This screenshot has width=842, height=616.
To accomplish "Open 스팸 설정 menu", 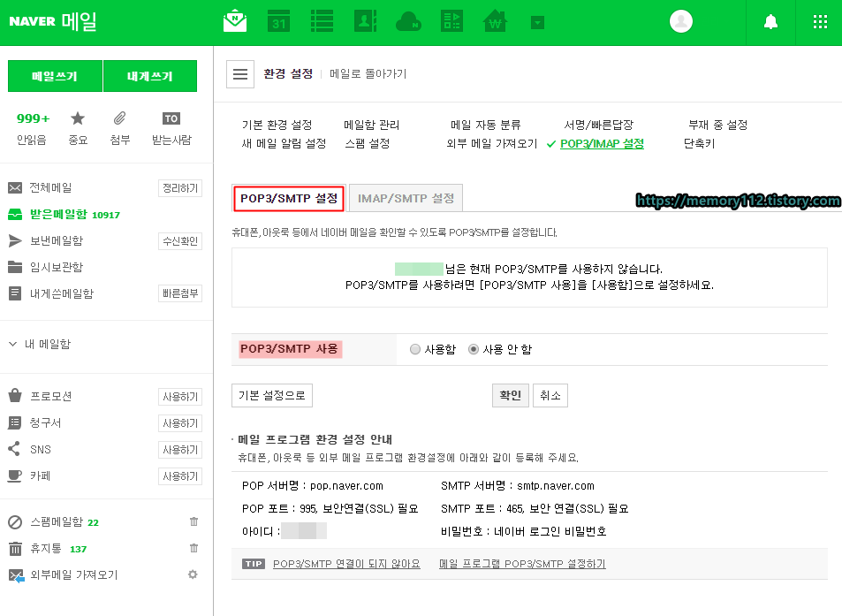I will click(x=368, y=143).
